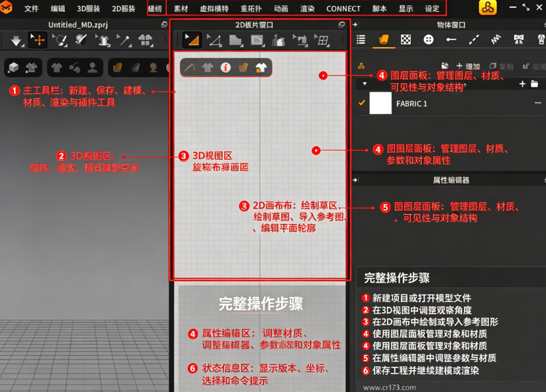Toggle the grey T-shirt garment display icon in 3D view
This screenshot has height=392, width=546.
56,68
